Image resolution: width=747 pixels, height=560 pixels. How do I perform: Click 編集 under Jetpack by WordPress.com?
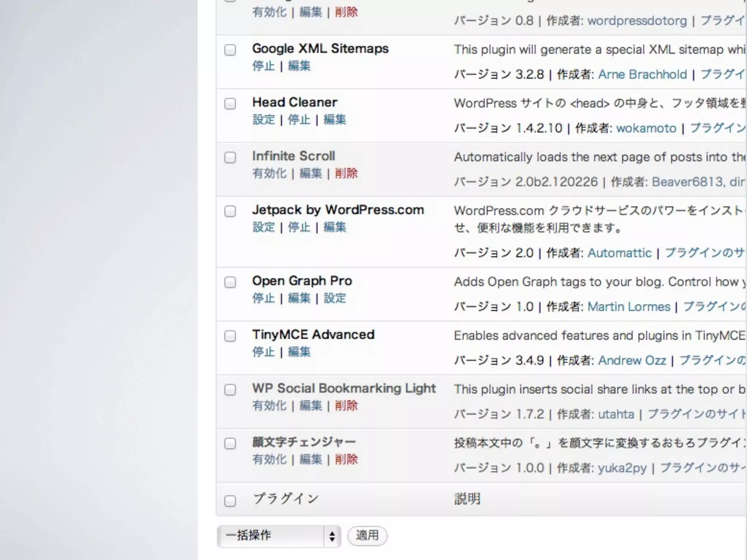pos(334,227)
